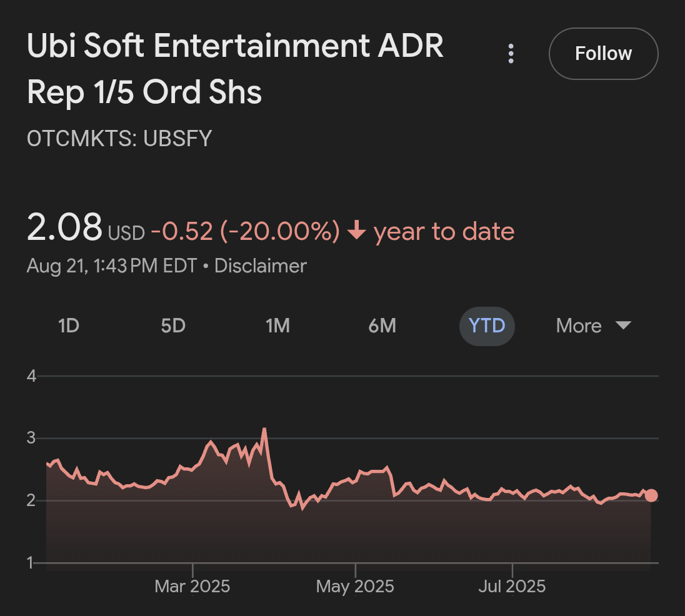Select the highlighted YTD tab
The height and width of the screenshot is (616, 685).
coord(487,326)
